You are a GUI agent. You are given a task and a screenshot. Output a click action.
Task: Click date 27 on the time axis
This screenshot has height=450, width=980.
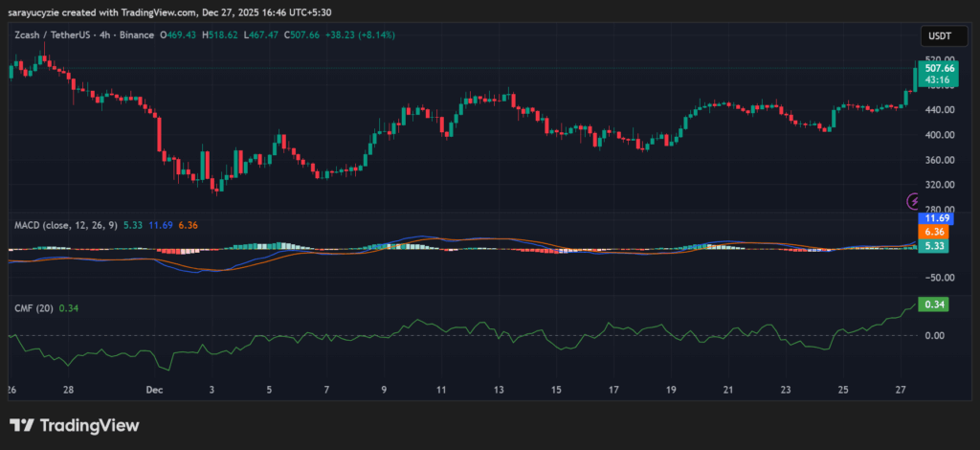tap(902, 391)
